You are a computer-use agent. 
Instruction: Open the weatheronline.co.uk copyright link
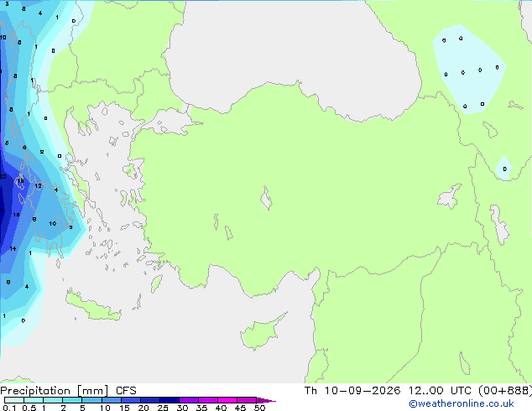[462, 403]
